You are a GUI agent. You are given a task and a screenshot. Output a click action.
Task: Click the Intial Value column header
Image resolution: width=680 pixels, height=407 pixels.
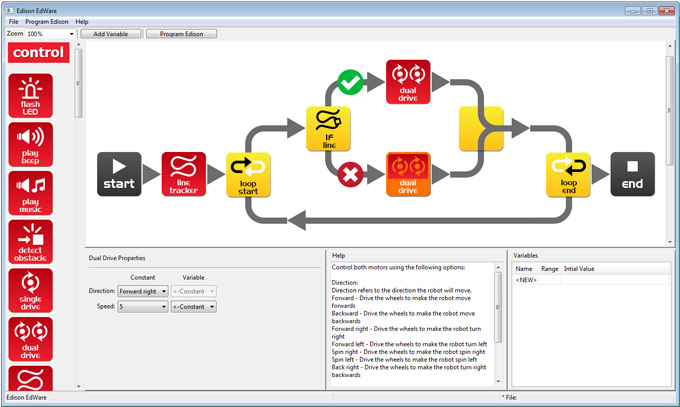tap(579, 269)
